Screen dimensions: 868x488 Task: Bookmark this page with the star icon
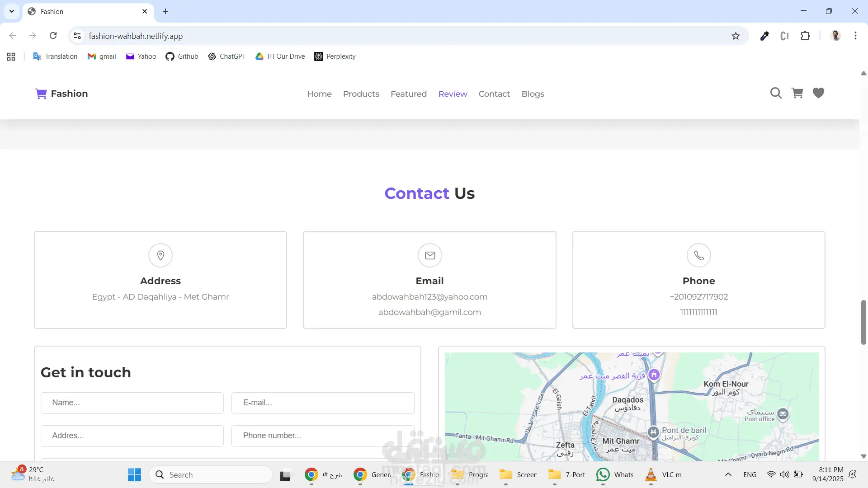736,36
